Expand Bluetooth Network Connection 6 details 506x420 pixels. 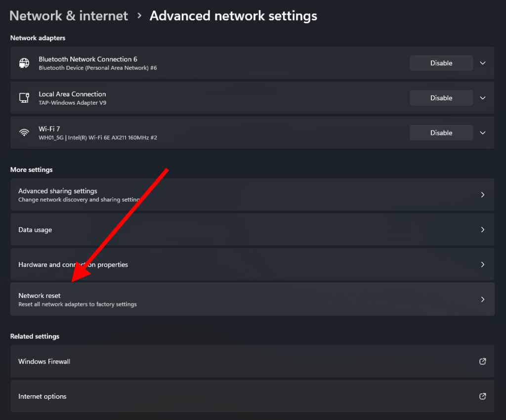(483, 63)
